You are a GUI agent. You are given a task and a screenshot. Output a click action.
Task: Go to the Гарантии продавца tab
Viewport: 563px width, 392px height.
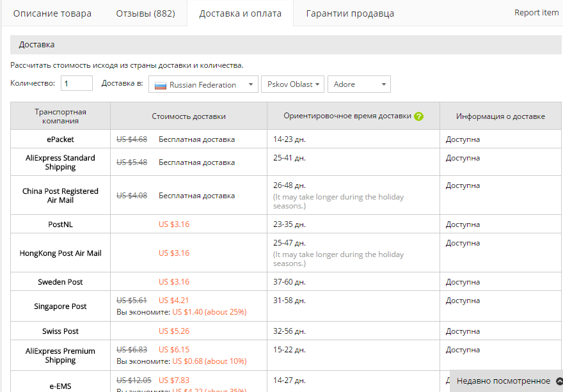point(350,13)
